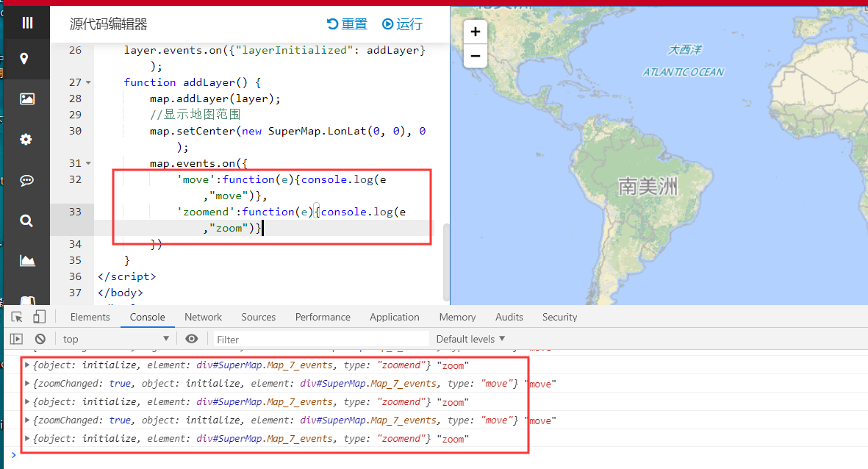Screen dimensions: 868x469
Task: Click the map marker icon in sidebar
Action: point(24,59)
